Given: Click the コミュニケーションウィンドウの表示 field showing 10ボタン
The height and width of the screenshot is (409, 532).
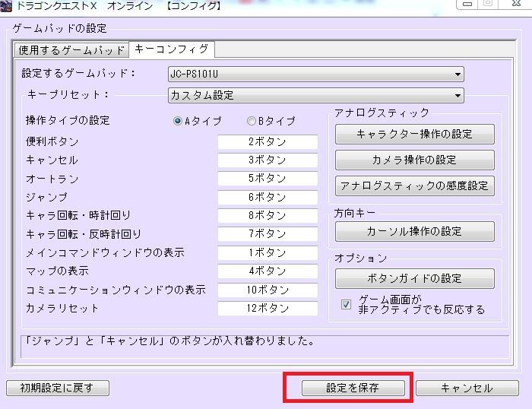Looking at the screenshot, I should click(268, 290).
